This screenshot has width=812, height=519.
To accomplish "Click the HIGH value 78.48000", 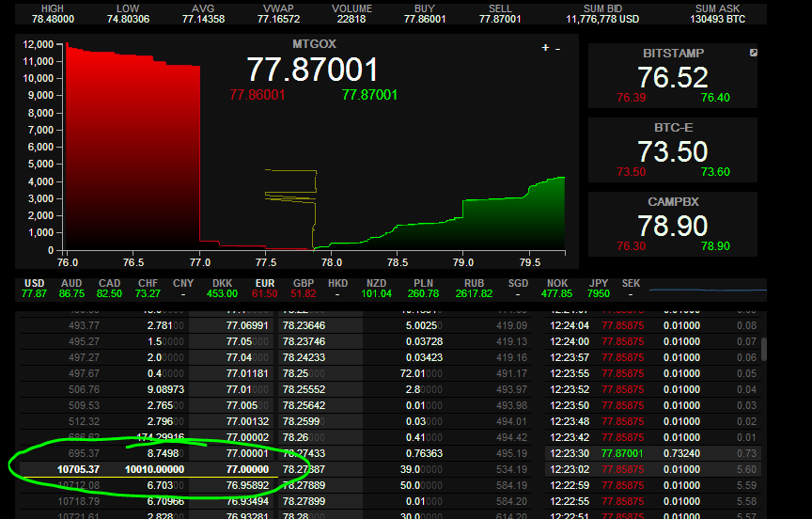I will (x=53, y=19).
